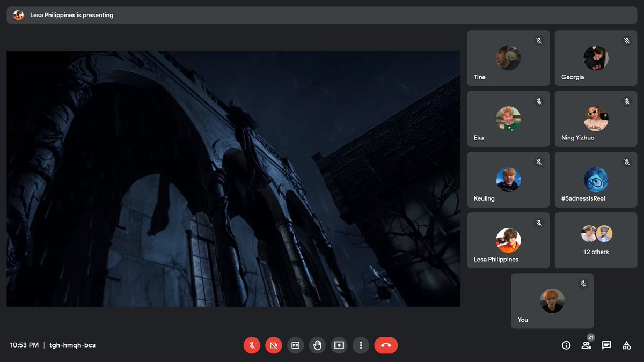Click muted mic icon on Georgia's tile

[626, 41]
